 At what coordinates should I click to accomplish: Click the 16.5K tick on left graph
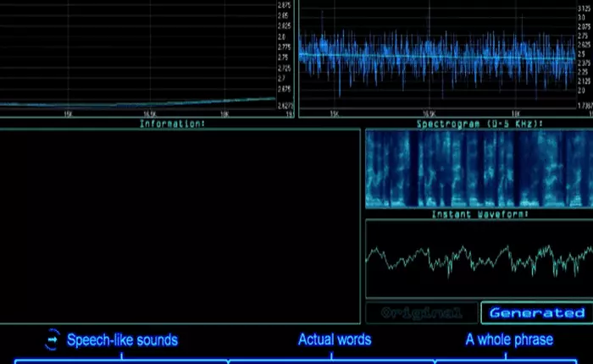[149, 113]
